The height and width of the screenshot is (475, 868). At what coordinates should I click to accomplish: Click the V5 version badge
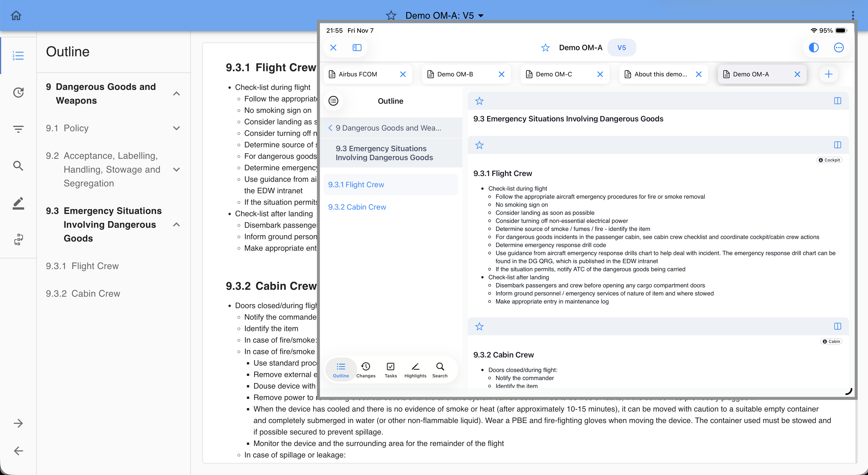click(x=621, y=47)
